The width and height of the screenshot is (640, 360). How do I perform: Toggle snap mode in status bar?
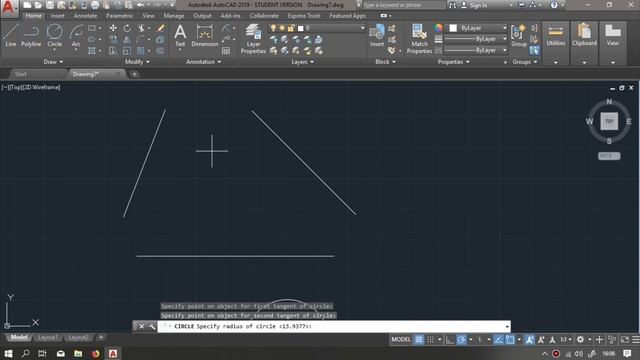coord(430,340)
